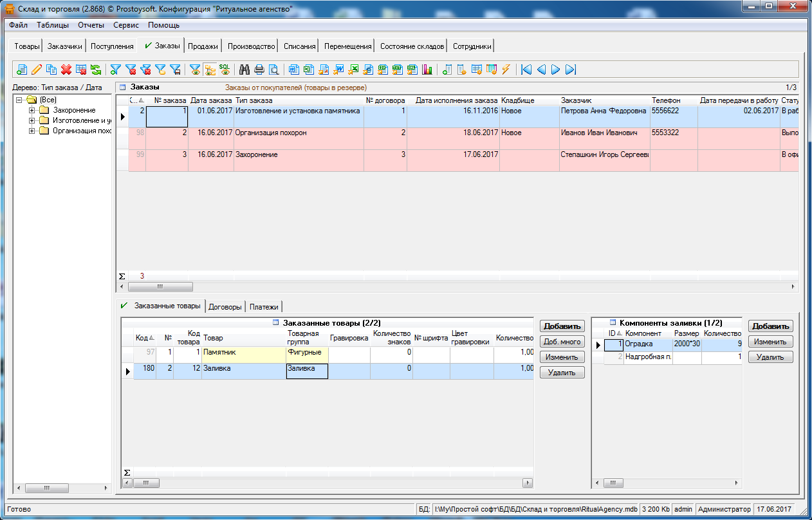Open the Платежи sub-tab
Screen dimensions: 812x520
coord(264,307)
